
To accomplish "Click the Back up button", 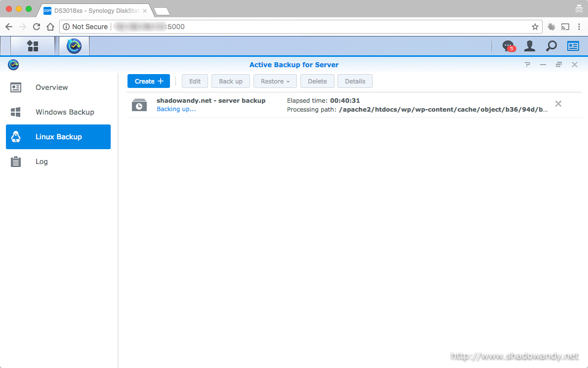I will point(231,82).
